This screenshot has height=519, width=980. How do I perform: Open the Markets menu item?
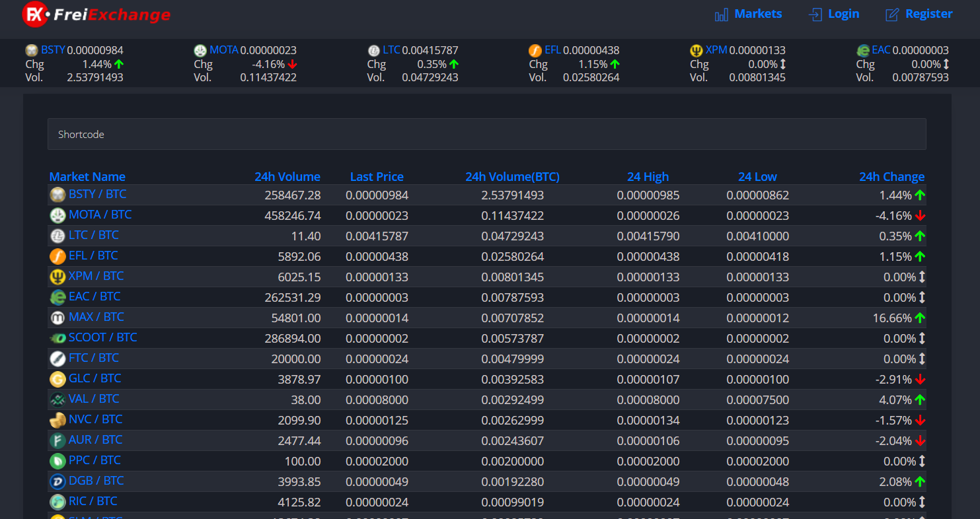tap(758, 14)
